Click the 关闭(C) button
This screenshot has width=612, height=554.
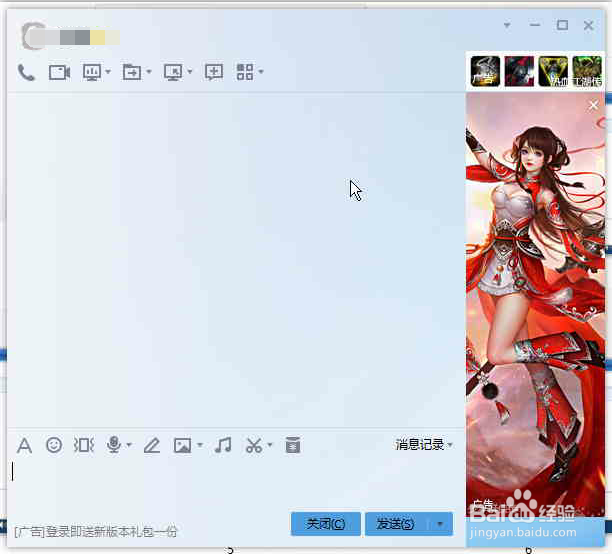click(x=326, y=524)
